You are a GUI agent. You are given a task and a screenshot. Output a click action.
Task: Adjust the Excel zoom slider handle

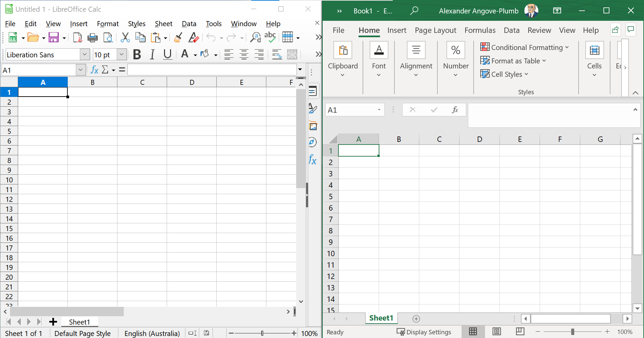573,332
